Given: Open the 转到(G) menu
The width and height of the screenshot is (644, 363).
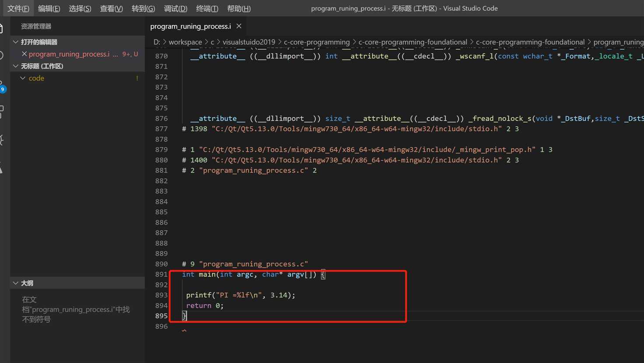Looking at the screenshot, I should click(143, 8).
